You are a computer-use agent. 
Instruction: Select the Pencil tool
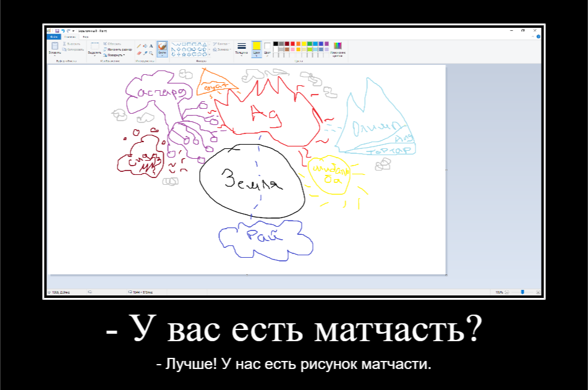[138, 46]
